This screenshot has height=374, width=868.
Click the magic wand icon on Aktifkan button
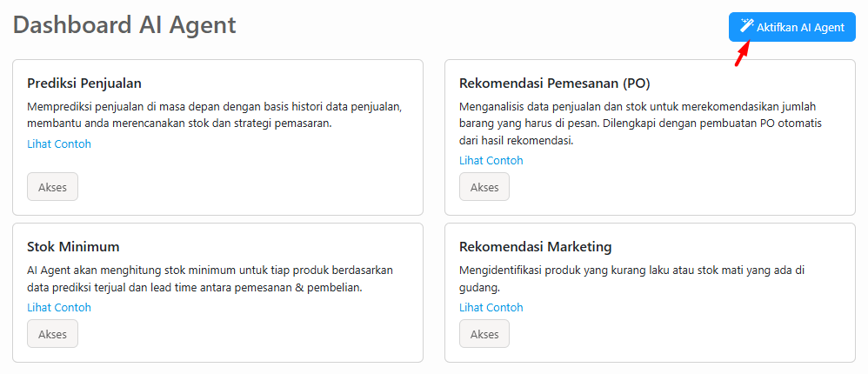[x=746, y=26]
